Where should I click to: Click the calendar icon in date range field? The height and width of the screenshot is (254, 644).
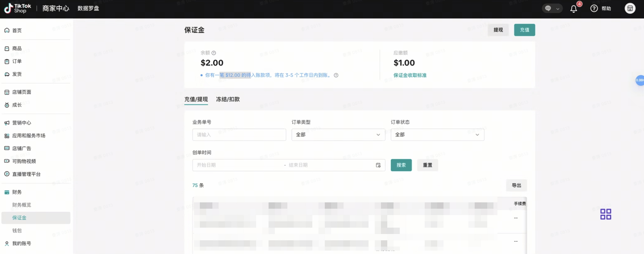[x=378, y=165]
